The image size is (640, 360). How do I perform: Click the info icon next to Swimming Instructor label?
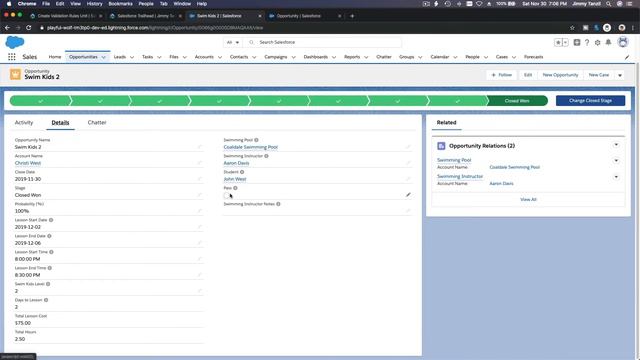[267, 156]
